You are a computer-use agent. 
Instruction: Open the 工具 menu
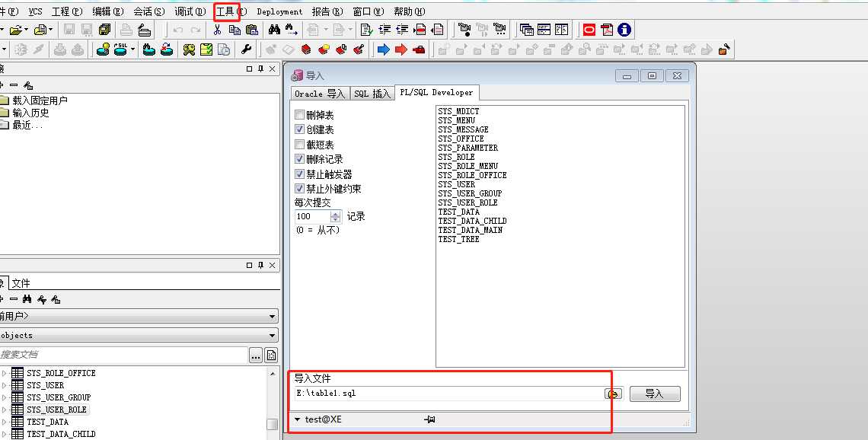click(x=230, y=11)
